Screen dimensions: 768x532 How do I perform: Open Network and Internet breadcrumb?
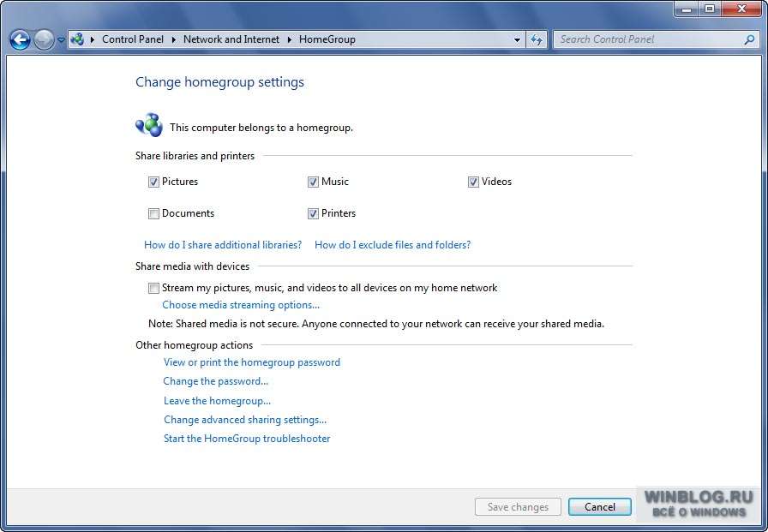pyautogui.click(x=231, y=39)
